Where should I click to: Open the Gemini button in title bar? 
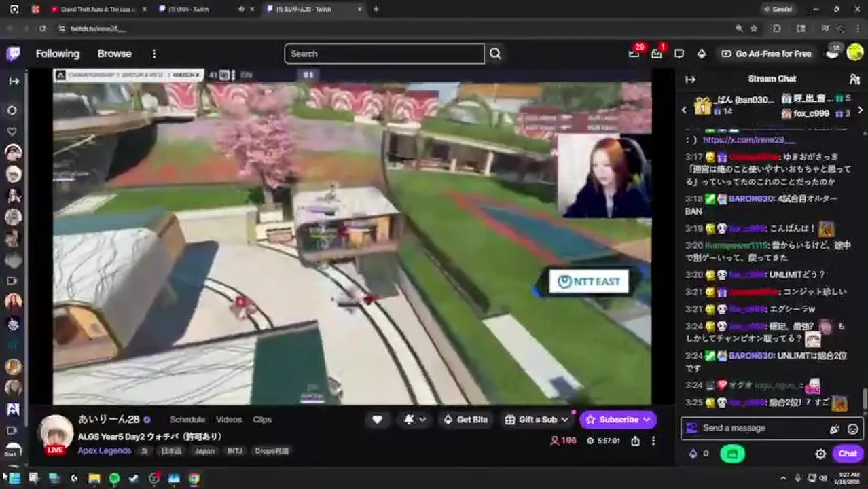(778, 10)
